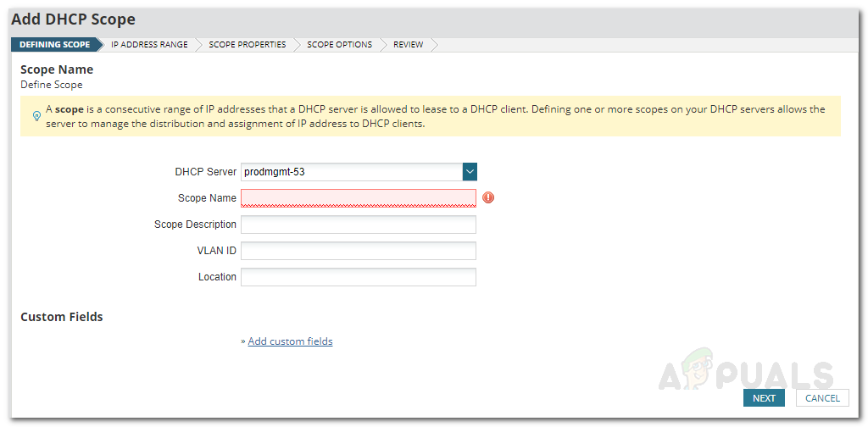Click the DHCP Server field label
Screen dimensions: 868x427
point(205,172)
